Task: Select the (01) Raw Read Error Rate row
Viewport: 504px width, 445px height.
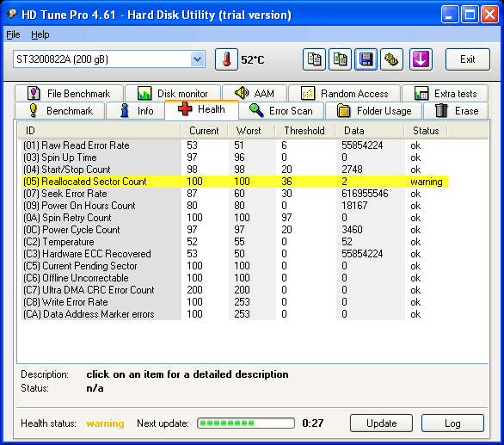Action: click(235, 145)
